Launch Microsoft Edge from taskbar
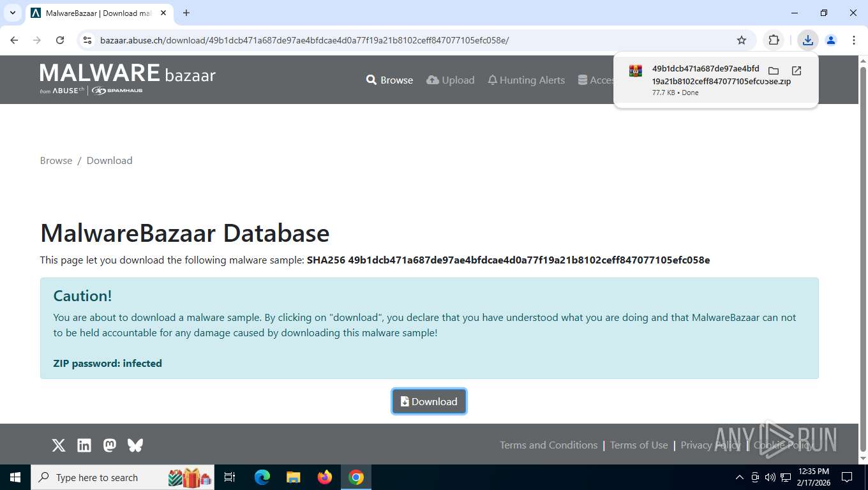The width and height of the screenshot is (868, 490). pos(262,477)
